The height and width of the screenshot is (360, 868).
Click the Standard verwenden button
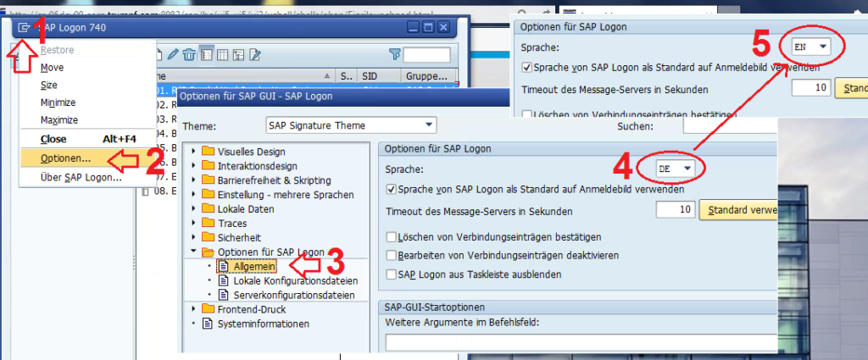click(738, 210)
